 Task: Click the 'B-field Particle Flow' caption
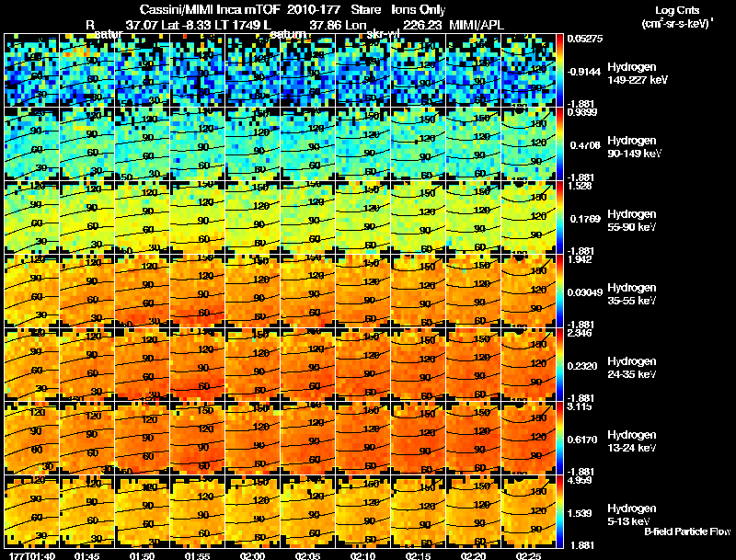[687, 531]
